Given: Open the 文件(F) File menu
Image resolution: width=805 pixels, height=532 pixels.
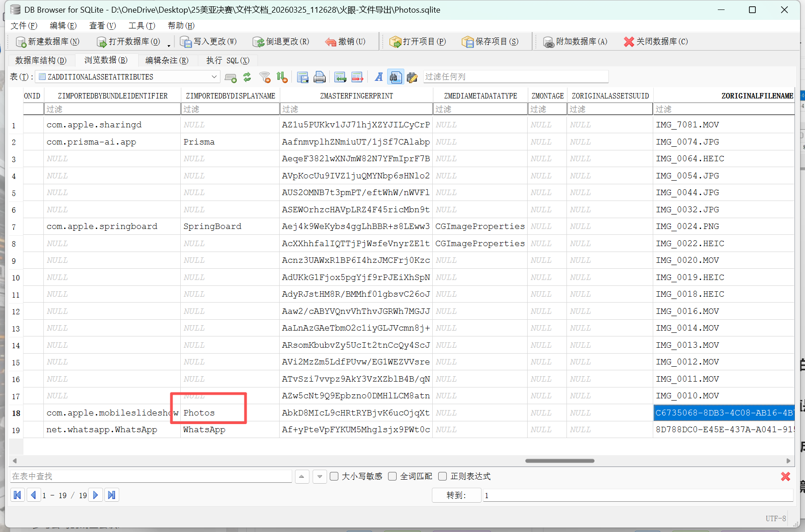Looking at the screenshot, I should click(x=24, y=26).
